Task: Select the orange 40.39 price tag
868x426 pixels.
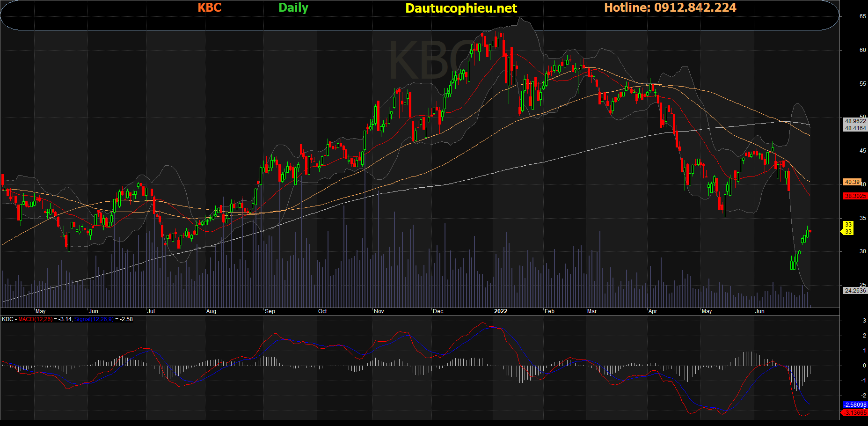Action: [x=852, y=182]
